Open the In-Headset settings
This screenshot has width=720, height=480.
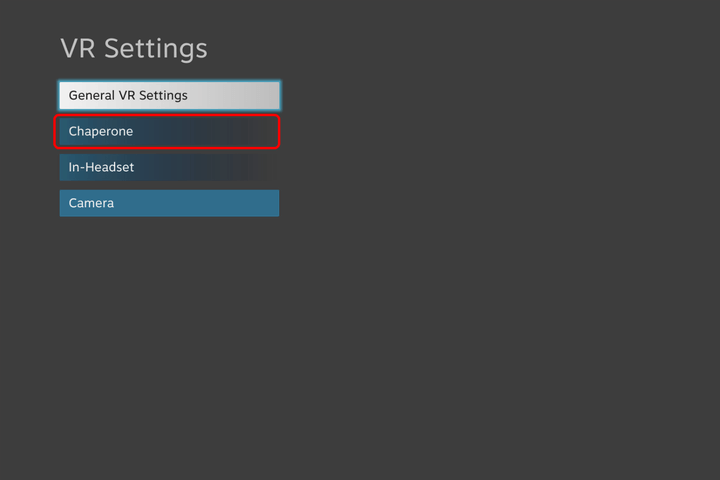169,167
